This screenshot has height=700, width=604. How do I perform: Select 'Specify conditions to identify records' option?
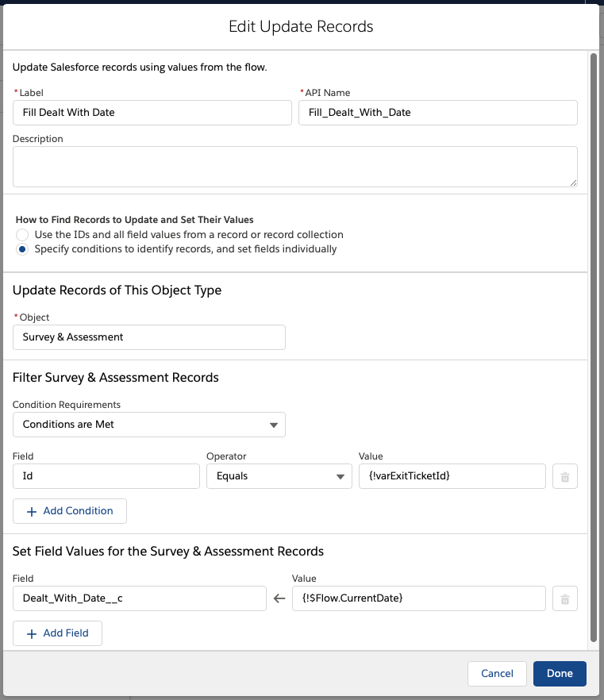22,249
